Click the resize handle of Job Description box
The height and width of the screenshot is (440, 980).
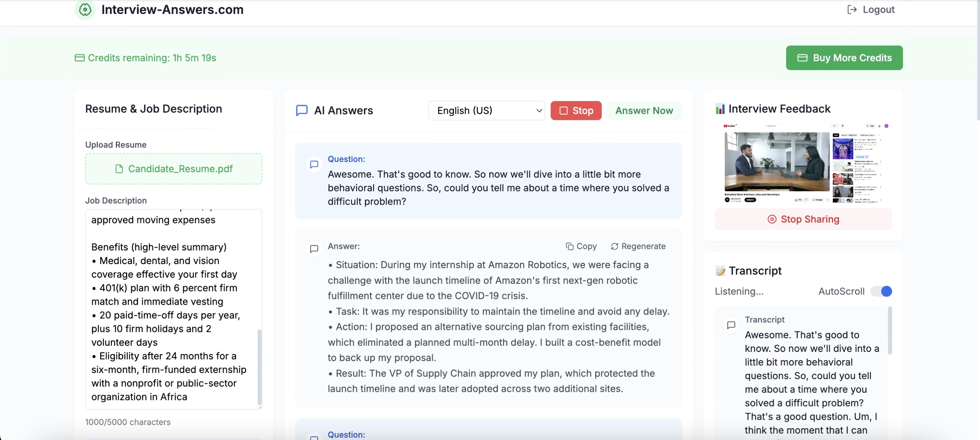click(x=260, y=407)
